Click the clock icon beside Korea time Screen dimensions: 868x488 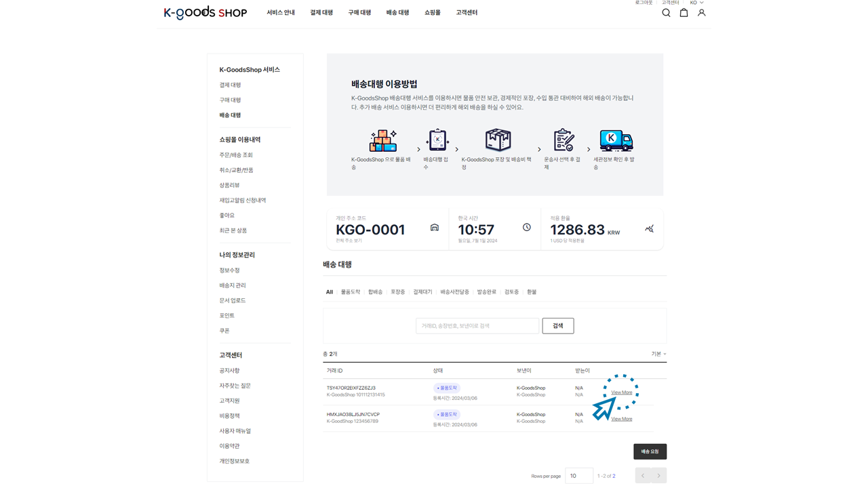tap(526, 228)
